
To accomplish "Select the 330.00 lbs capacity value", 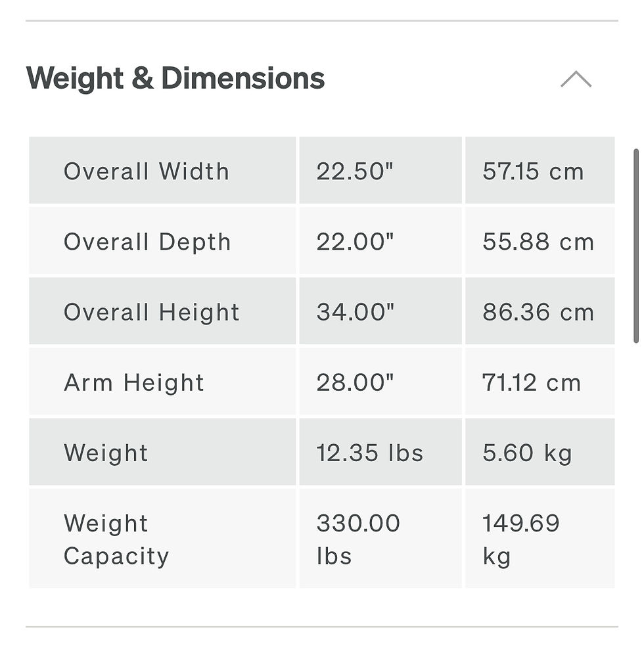I will (x=358, y=539).
